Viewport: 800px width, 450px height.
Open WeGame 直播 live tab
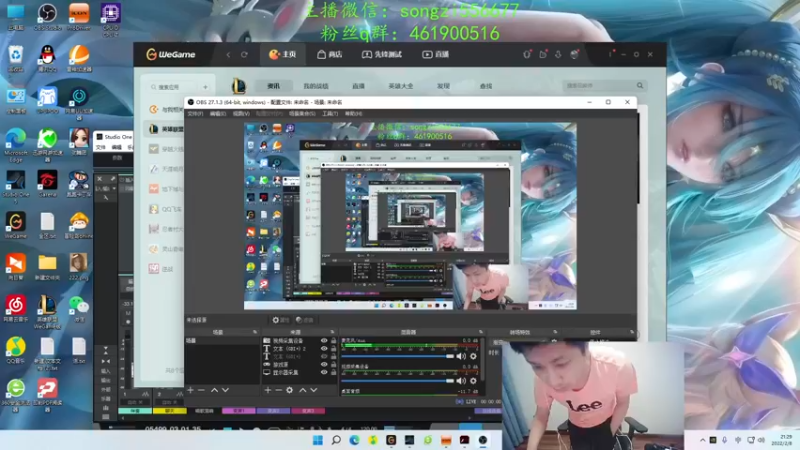435,55
